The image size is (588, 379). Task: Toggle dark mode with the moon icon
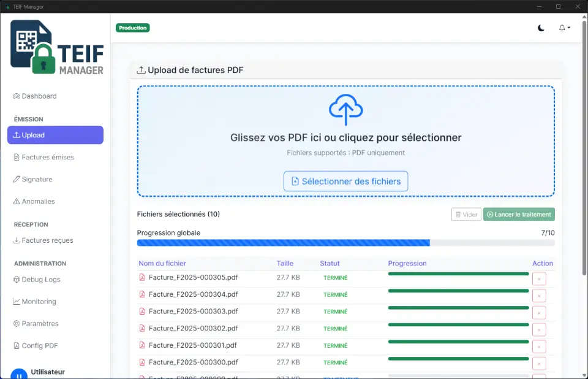point(541,28)
